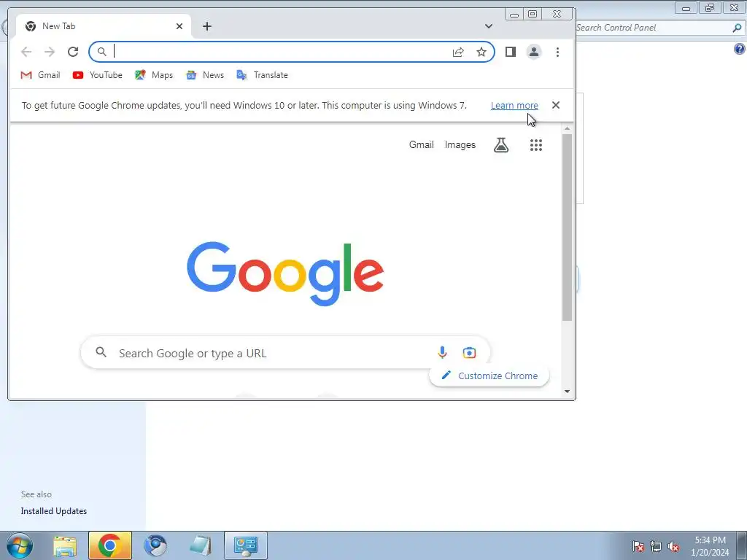Open Action Center flag icon
Viewport: 747px width, 560px height.
tap(638, 546)
